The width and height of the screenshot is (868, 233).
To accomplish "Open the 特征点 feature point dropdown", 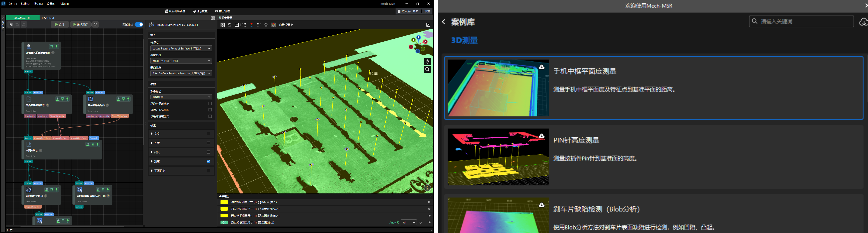I will [181, 49].
